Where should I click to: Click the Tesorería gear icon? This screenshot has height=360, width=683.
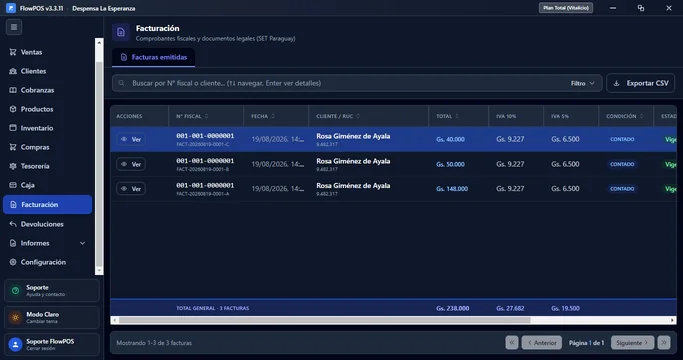click(x=13, y=166)
